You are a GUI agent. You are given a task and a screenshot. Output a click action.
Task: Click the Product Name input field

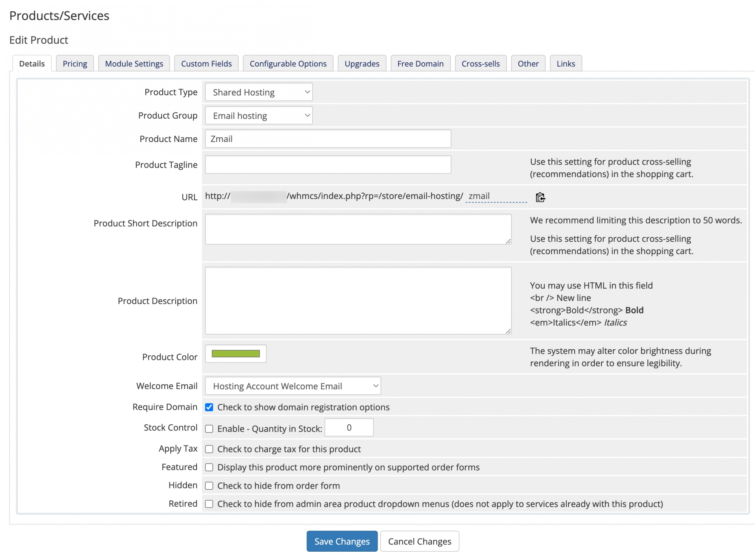tap(328, 139)
